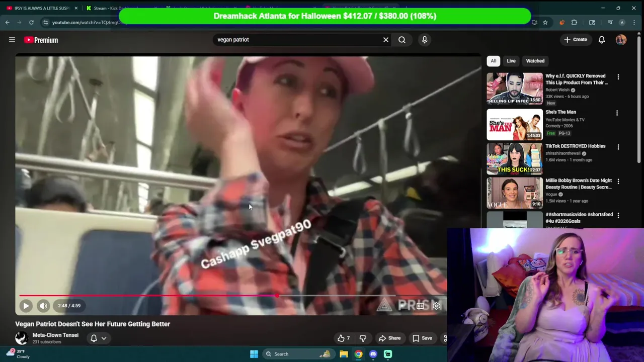Open the Windows Start menu
This screenshot has width=644, height=362.
pyautogui.click(x=254, y=354)
